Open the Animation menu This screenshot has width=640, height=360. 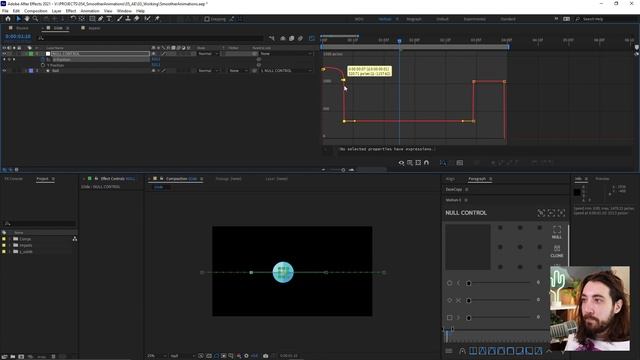tap(90, 11)
